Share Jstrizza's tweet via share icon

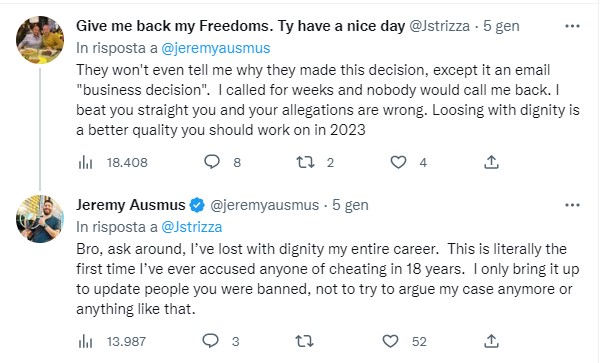pyautogui.click(x=491, y=162)
